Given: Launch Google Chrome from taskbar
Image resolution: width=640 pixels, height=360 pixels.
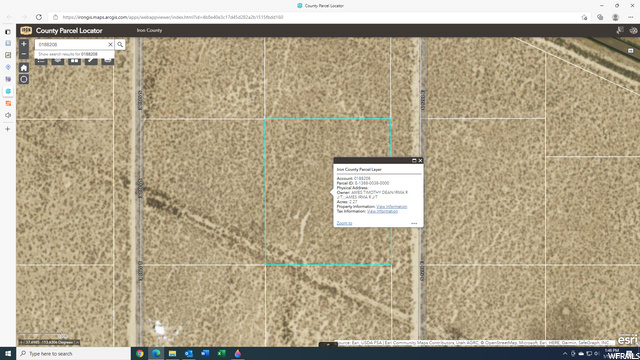Looking at the screenshot, I should tap(140, 353).
